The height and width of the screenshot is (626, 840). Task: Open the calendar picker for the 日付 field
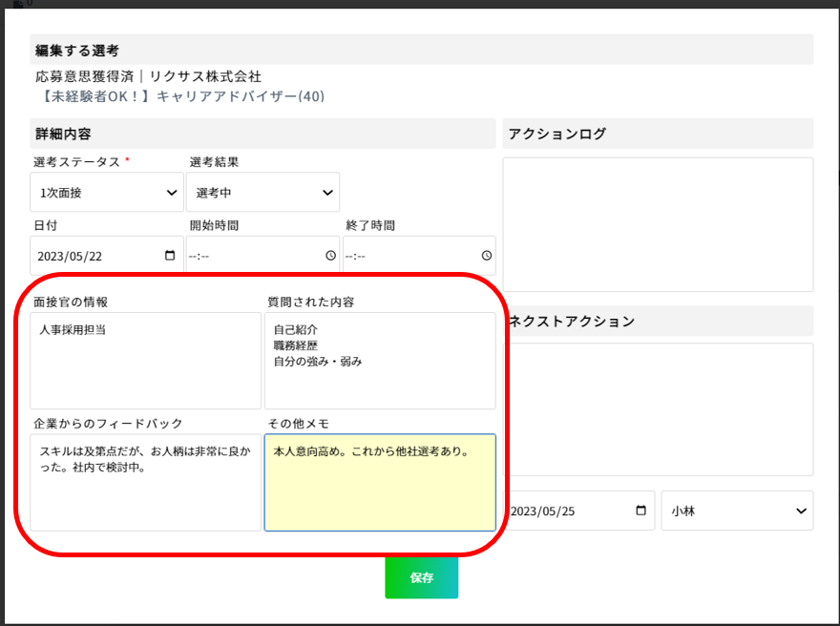point(170,256)
